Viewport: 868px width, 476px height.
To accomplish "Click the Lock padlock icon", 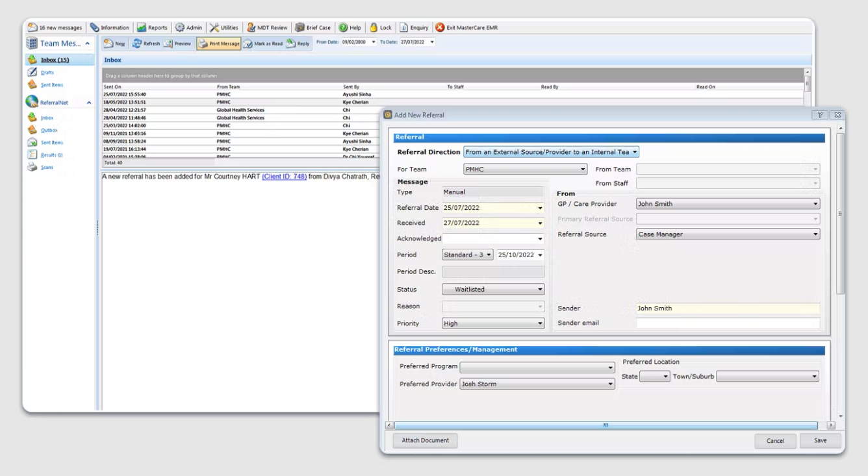I will (x=374, y=28).
